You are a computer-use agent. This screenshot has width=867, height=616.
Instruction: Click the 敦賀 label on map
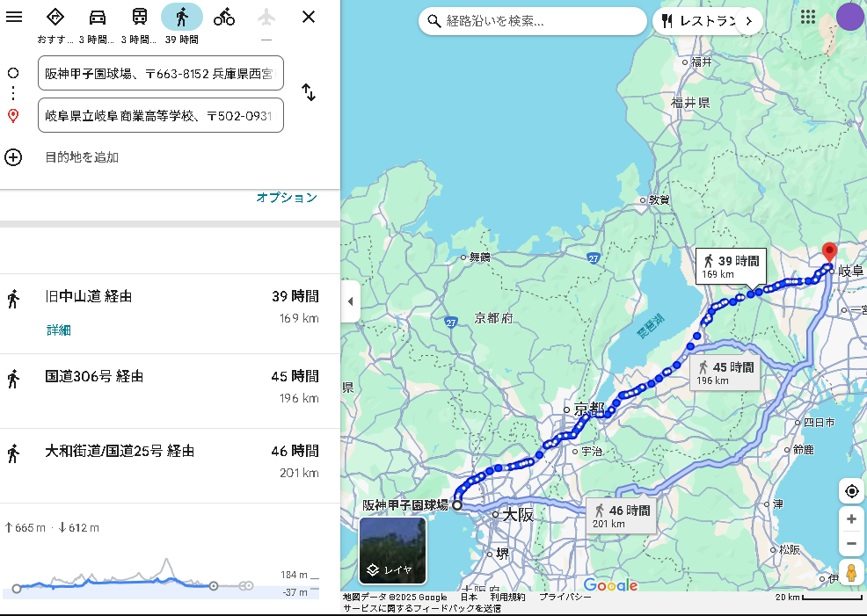pyautogui.click(x=659, y=199)
